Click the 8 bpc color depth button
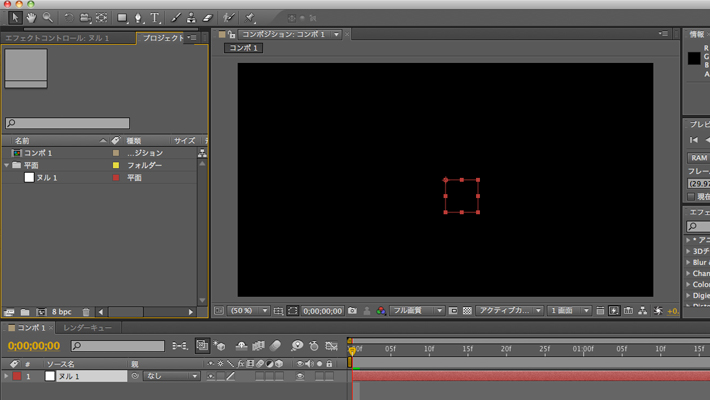The height and width of the screenshot is (400, 710). [x=61, y=313]
